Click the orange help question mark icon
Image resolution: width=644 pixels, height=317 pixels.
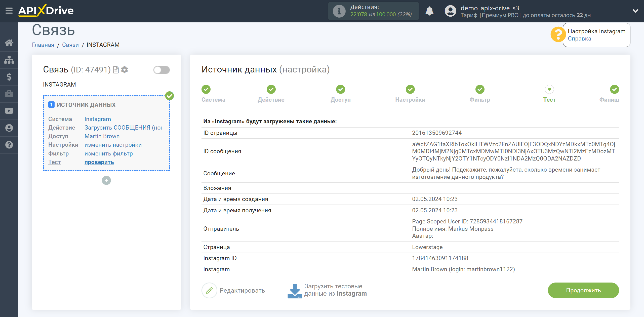point(558,34)
